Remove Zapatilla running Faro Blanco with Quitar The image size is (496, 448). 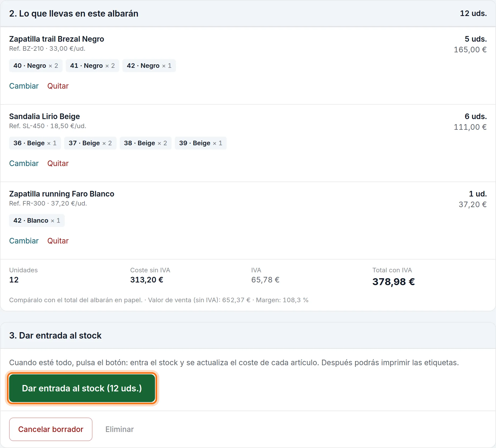click(x=58, y=241)
